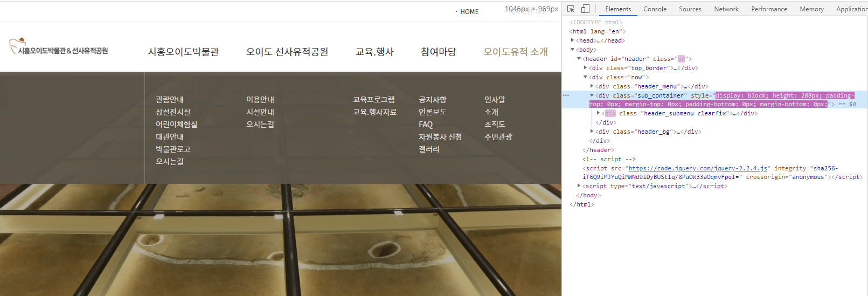This screenshot has height=296, width=868.
Task: Open the Elements tab
Action: pos(618,9)
